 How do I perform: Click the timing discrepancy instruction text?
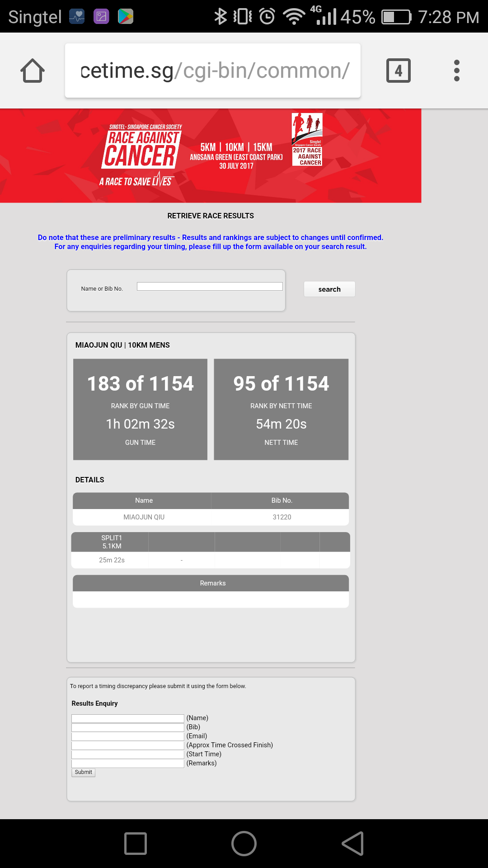coord(158,686)
